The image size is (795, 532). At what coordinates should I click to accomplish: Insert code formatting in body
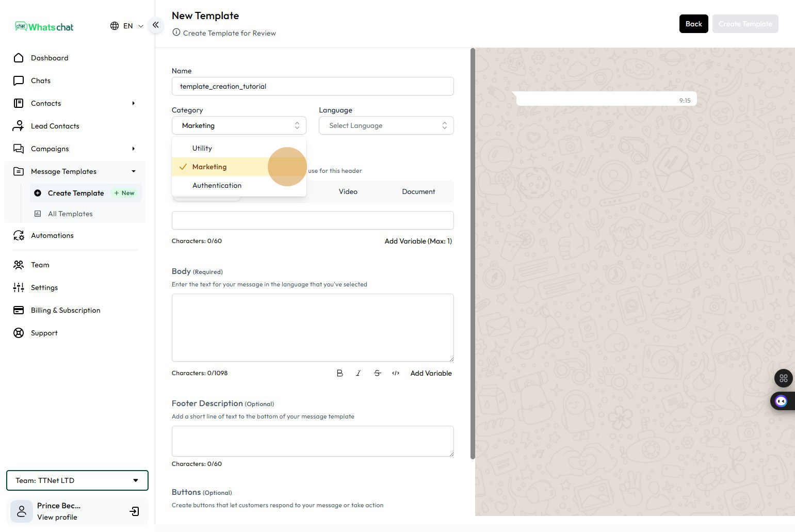click(x=396, y=373)
